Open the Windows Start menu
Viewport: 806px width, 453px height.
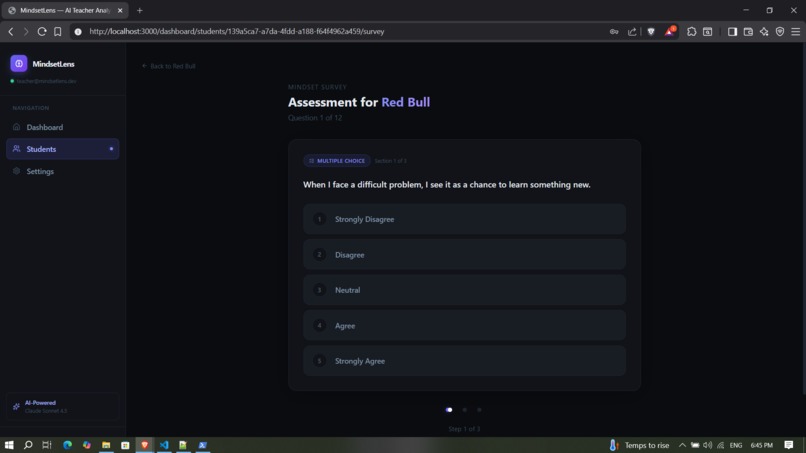click(9, 445)
